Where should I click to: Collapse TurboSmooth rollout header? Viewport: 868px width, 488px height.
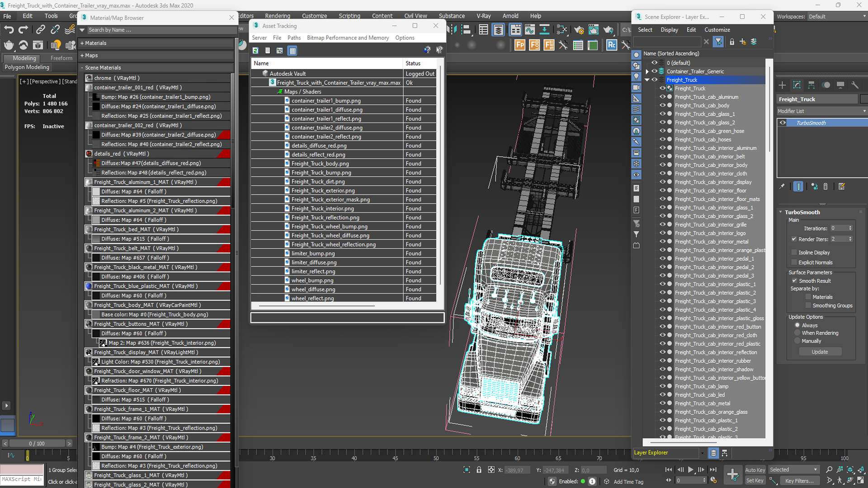coord(802,212)
